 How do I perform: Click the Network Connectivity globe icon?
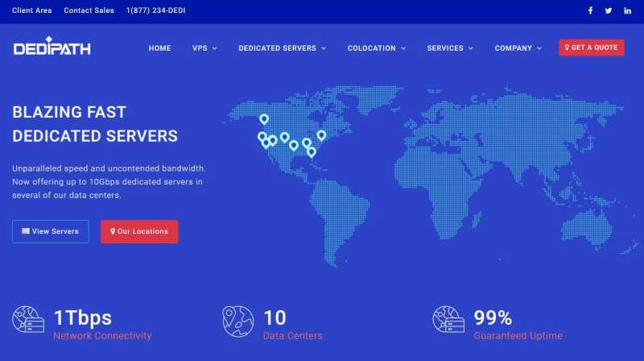[28, 319]
